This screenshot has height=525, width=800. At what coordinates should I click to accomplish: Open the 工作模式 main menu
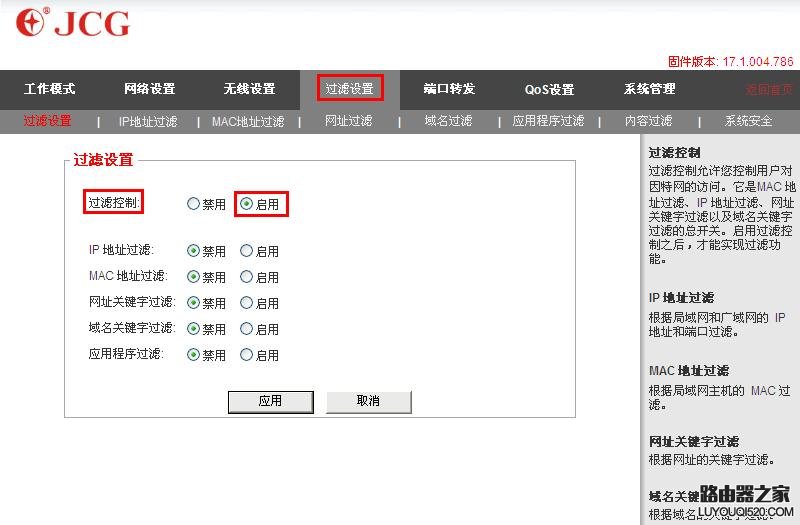pyautogui.click(x=50, y=89)
